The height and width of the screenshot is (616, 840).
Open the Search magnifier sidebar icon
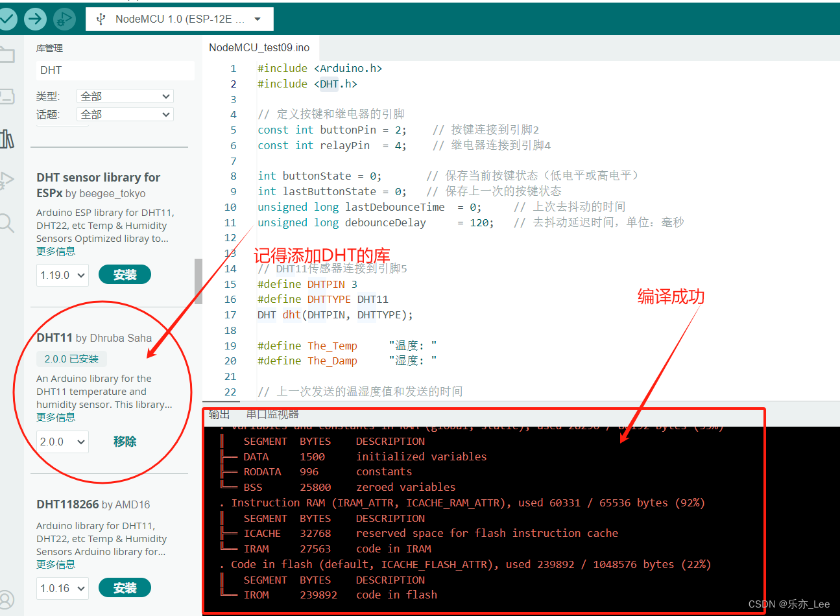6,223
